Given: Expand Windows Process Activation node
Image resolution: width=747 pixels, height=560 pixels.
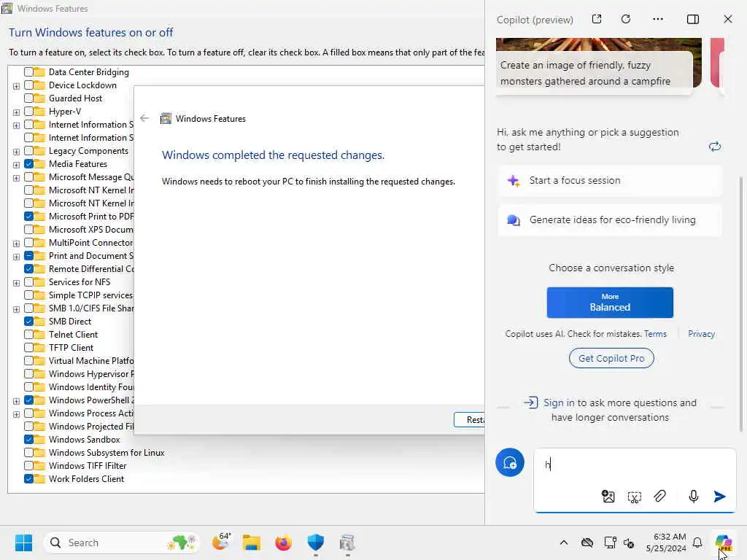Looking at the screenshot, I should tap(16, 414).
